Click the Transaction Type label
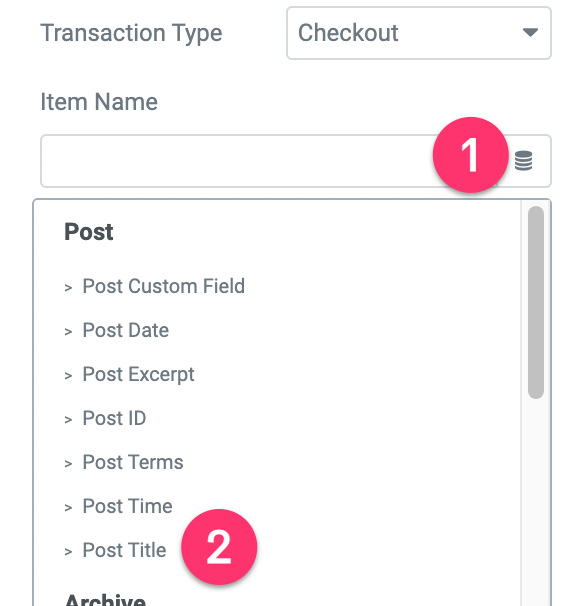The width and height of the screenshot is (574, 606). coord(131,34)
